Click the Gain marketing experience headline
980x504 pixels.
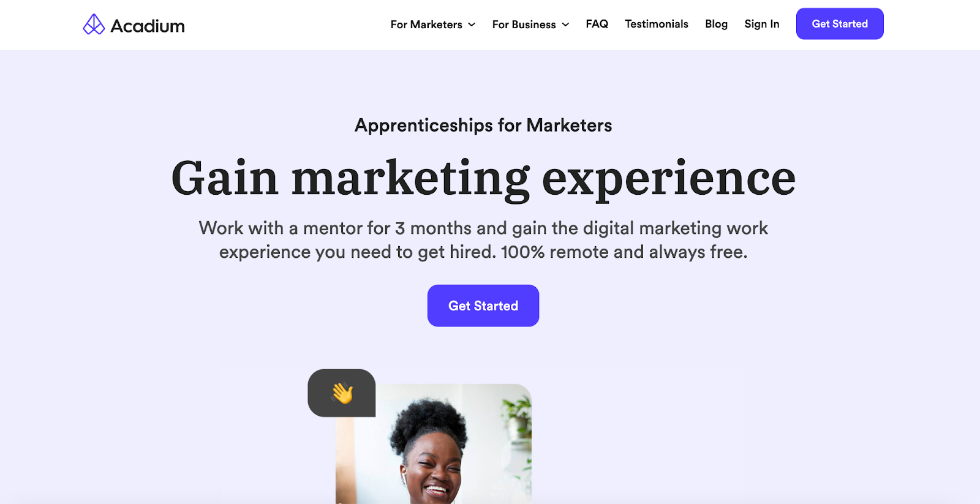tap(483, 178)
